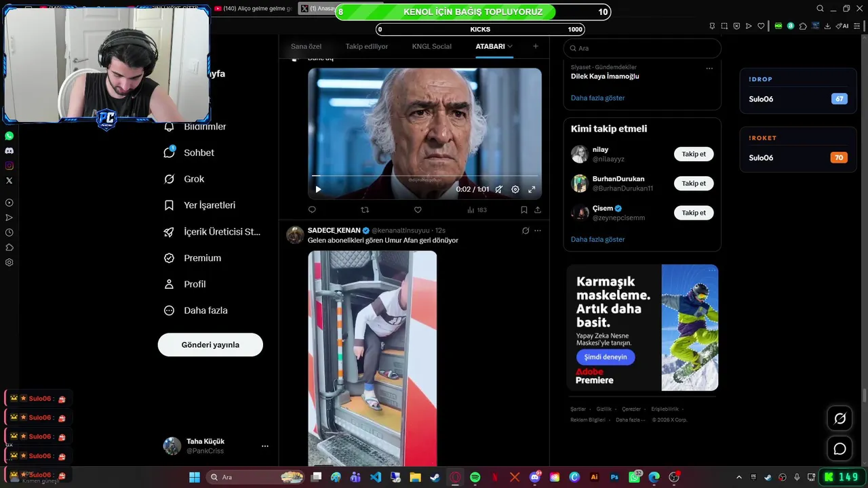The image size is (868, 488).
Task: Follow Çisem with Takip et
Action: click(x=694, y=213)
